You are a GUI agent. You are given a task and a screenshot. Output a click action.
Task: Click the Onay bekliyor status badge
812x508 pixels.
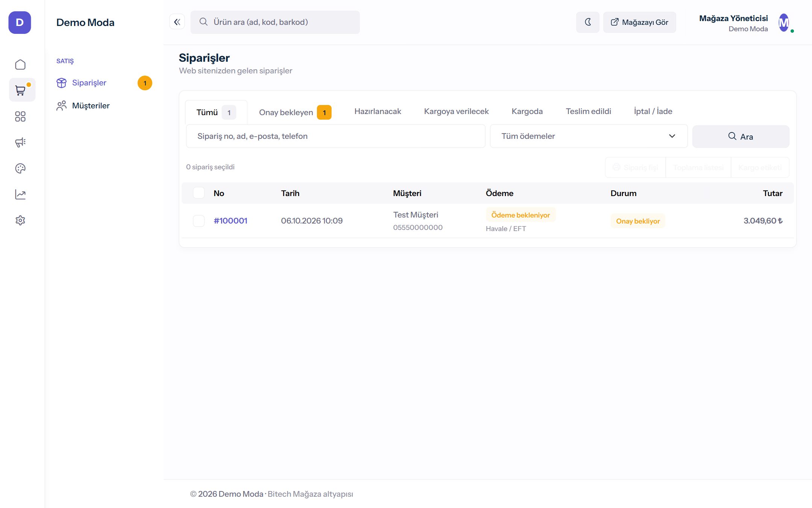coord(638,221)
